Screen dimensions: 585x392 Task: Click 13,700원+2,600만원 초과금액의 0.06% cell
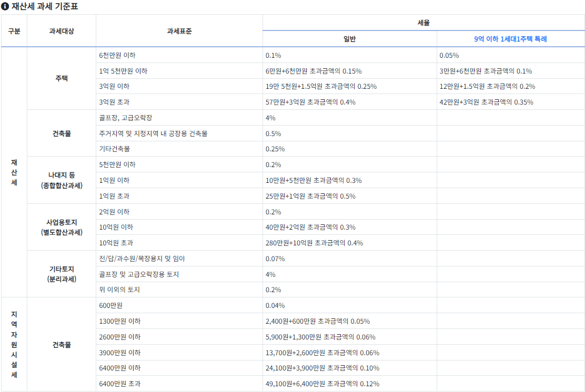[x=350, y=352]
